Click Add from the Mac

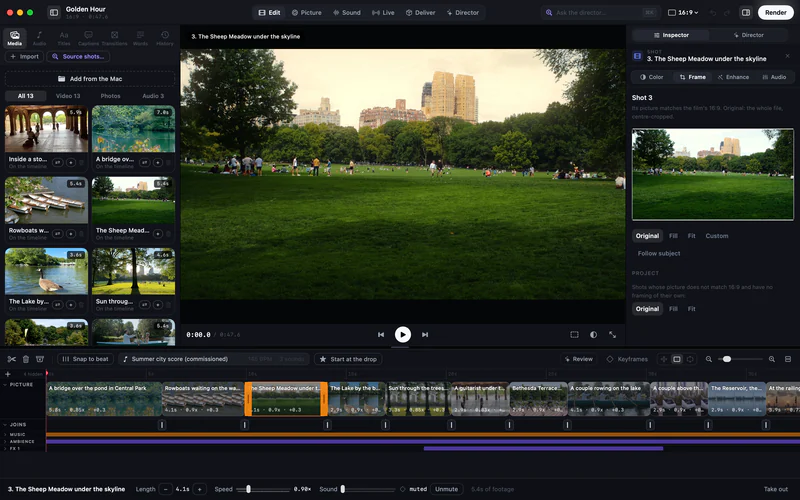tap(90, 79)
